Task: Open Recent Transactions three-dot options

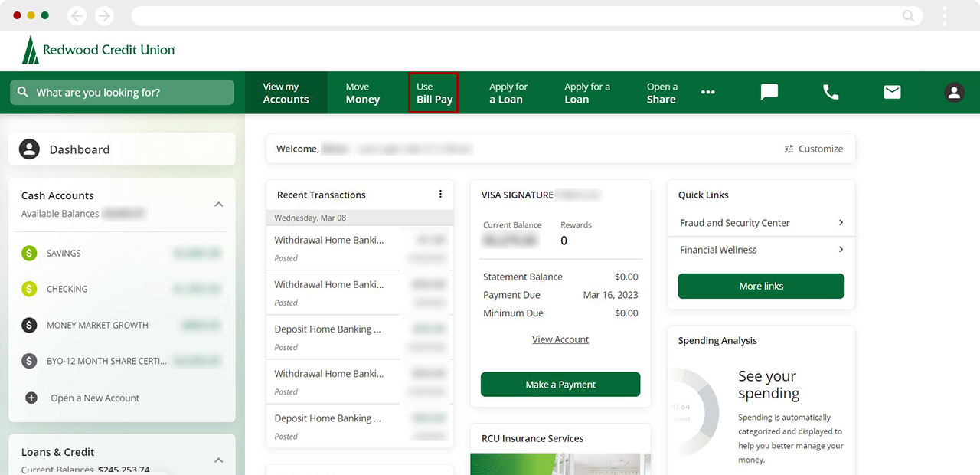Action: [440, 195]
